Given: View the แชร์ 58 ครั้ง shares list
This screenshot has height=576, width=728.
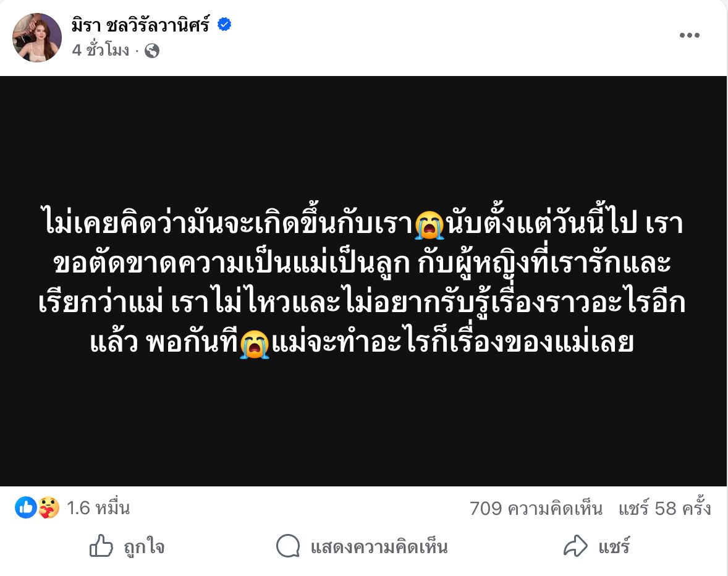Looking at the screenshot, I should point(665,509).
